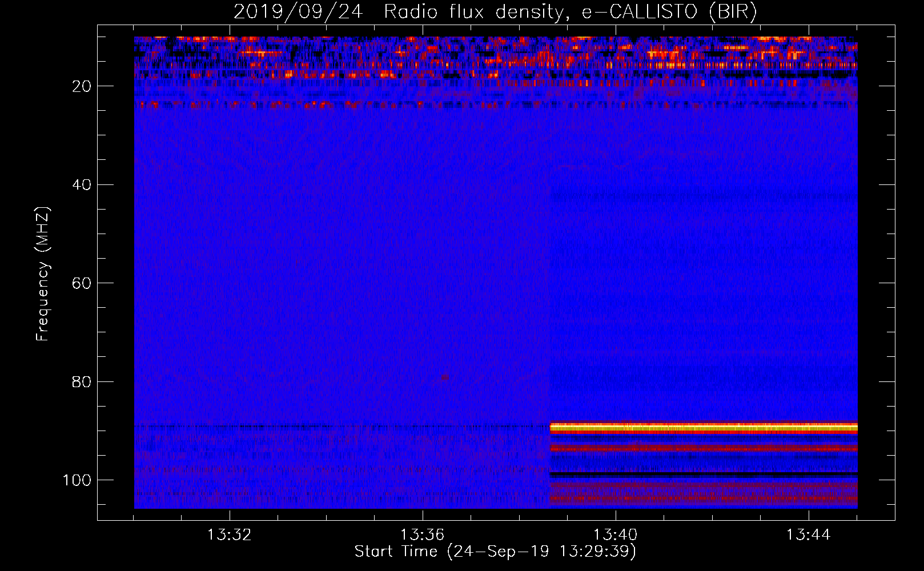Click the 'Start Time (24-Sep-19 13:29:39)' x-axis label

click(x=495, y=552)
